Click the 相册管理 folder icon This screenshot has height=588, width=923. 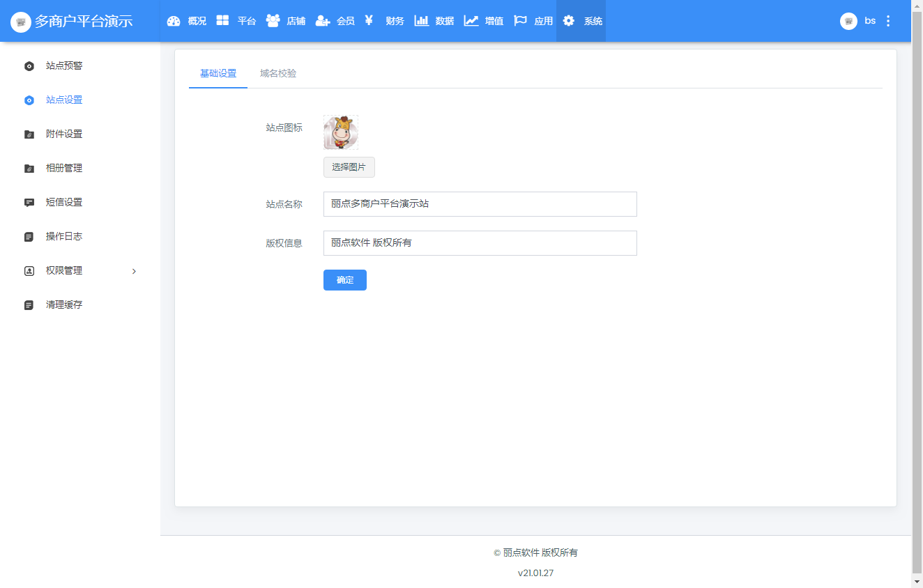click(x=29, y=169)
